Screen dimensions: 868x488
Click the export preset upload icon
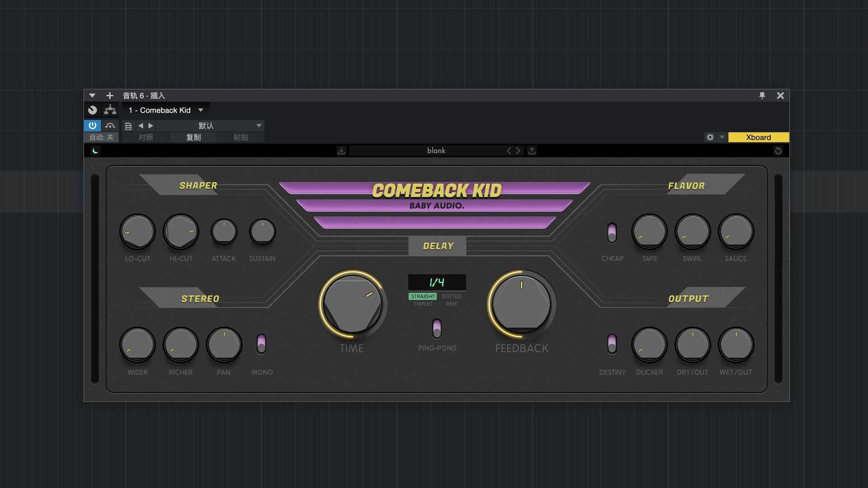[x=532, y=151]
